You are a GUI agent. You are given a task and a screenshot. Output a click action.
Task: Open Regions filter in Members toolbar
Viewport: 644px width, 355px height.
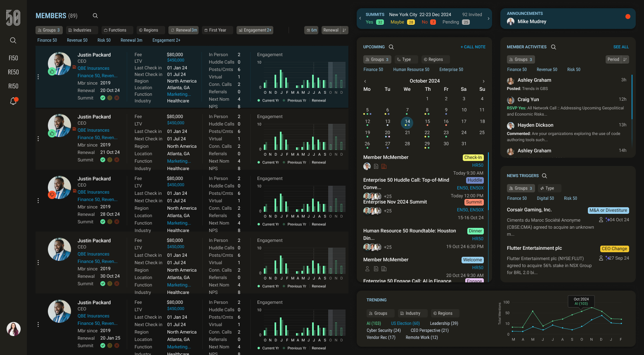[151, 30]
